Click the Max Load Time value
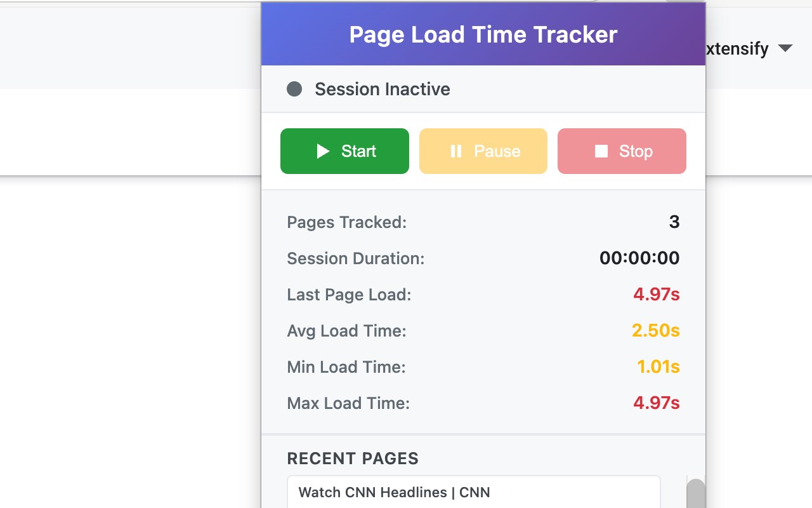This screenshot has height=508, width=812. (656, 403)
